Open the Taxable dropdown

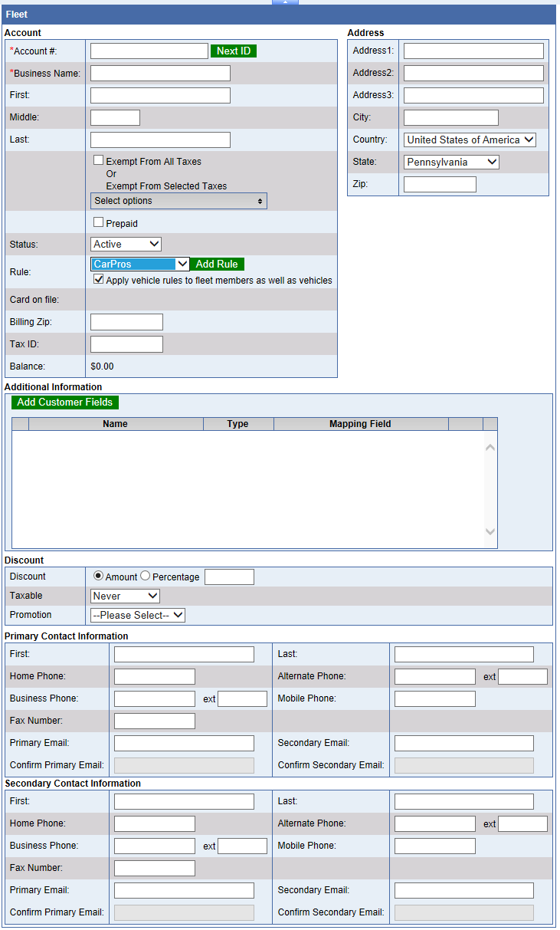coord(125,596)
